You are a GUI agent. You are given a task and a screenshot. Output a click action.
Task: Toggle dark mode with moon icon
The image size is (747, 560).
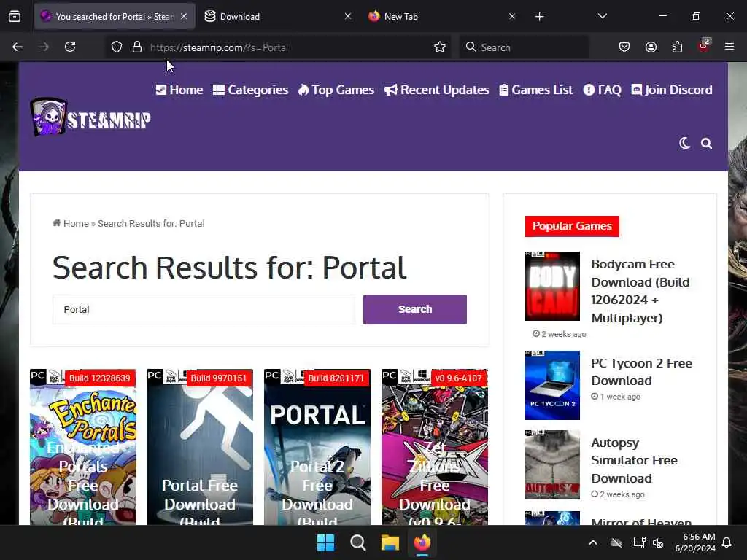click(x=684, y=144)
